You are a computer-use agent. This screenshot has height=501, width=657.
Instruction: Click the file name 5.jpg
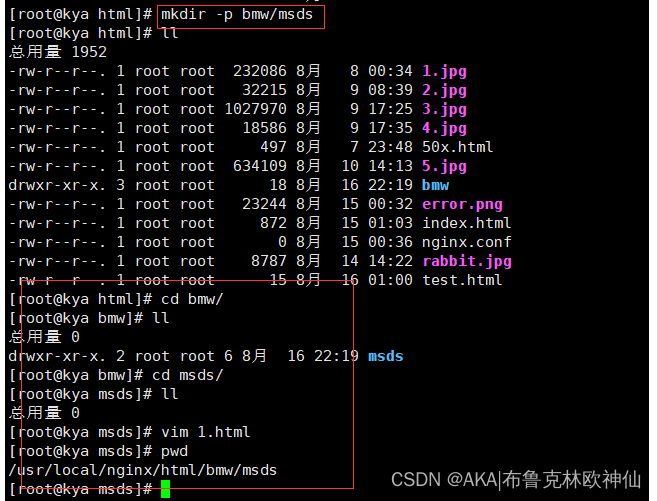click(444, 167)
